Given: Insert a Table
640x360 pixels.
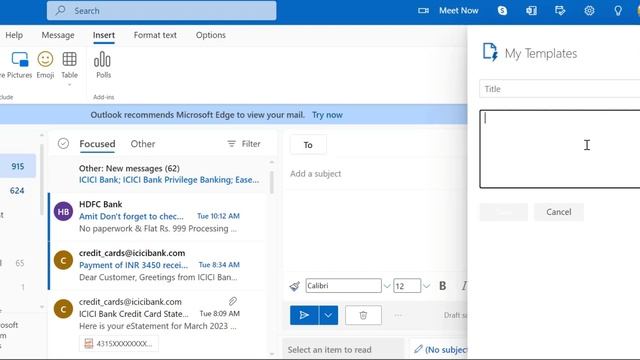Looking at the screenshot, I should pyautogui.click(x=69, y=65).
